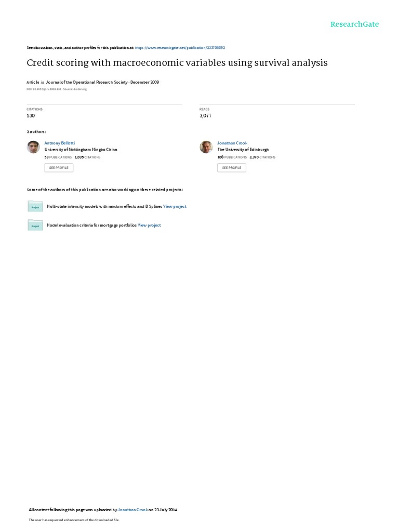
Task: Click SEE PROFILE under Jonathan Crook
Action: click(232, 168)
